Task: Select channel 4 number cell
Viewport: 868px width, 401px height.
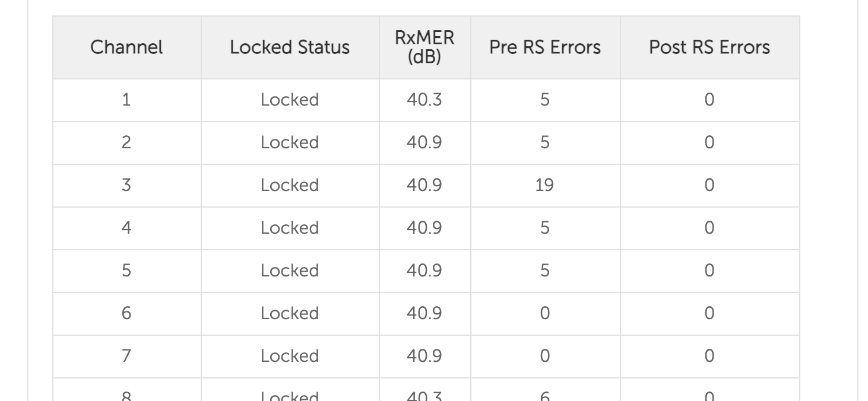Action: click(x=126, y=228)
